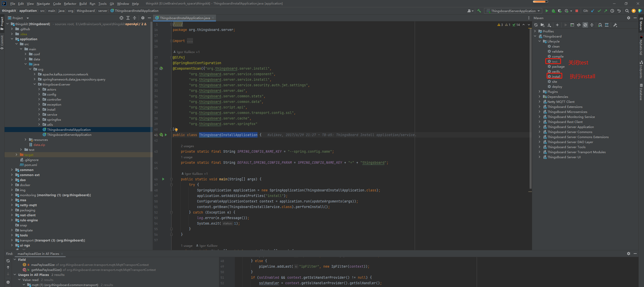The width and height of the screenshot is (644, 287).
Task: Click Git update project arrow
Action: [593, 11]
